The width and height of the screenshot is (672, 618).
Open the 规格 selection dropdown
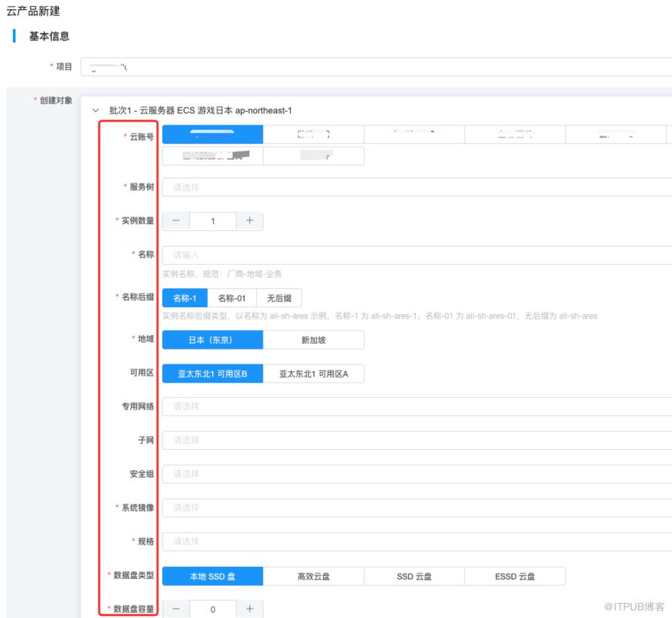(415, 542)
